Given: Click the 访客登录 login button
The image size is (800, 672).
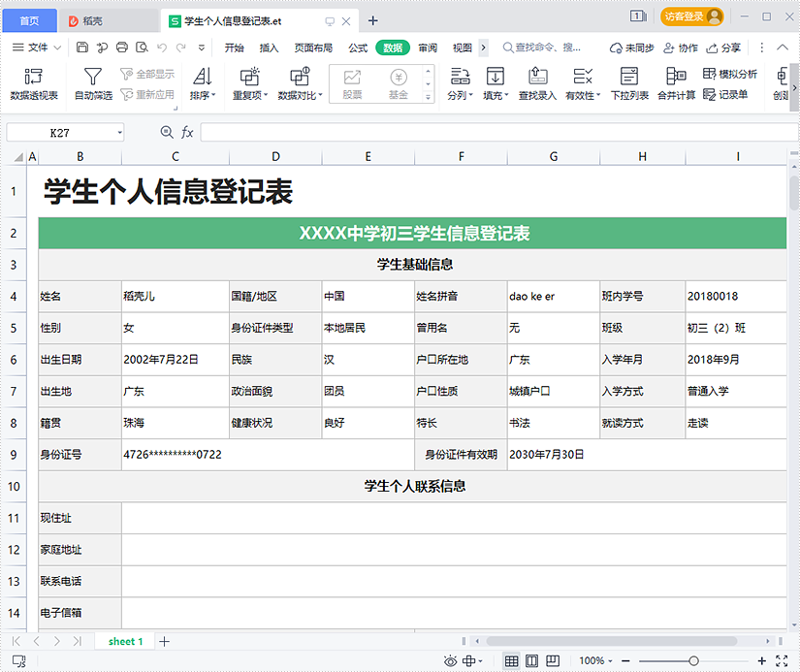Looking at the screenshot, I should [x=693, y=16].
